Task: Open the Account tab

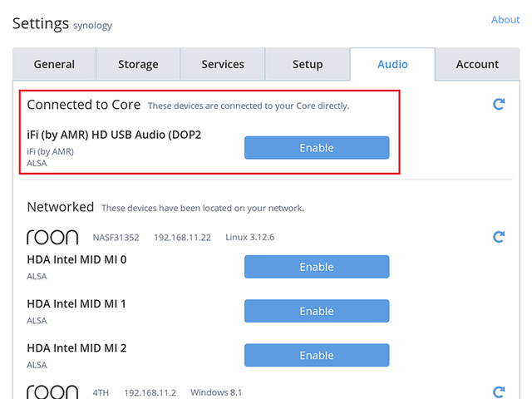Action: [x=477, y=65]
